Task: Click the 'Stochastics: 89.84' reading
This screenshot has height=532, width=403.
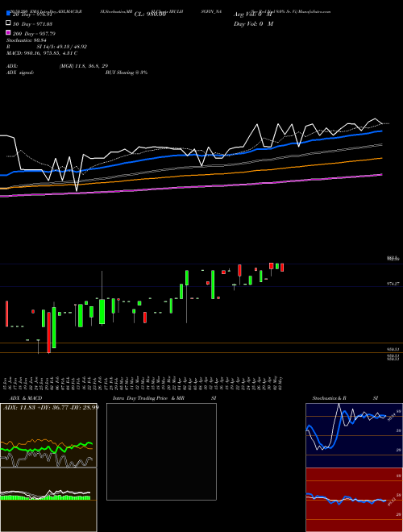Action: tap(26, 40)
